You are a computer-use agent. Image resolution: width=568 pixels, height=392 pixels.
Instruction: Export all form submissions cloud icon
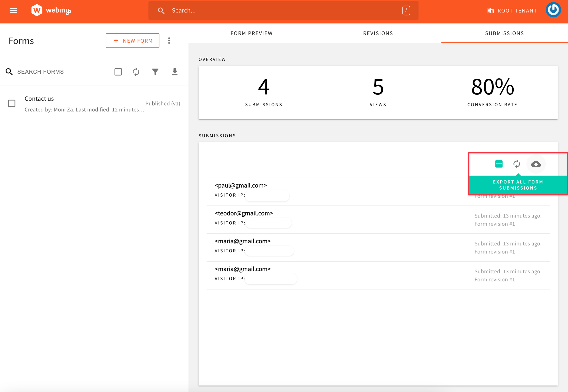536,164
